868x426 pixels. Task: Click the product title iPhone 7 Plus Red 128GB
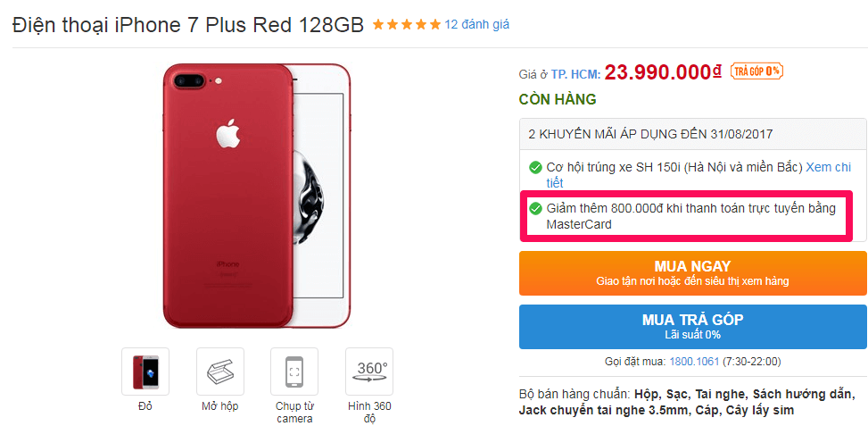[x=188, y=25]
